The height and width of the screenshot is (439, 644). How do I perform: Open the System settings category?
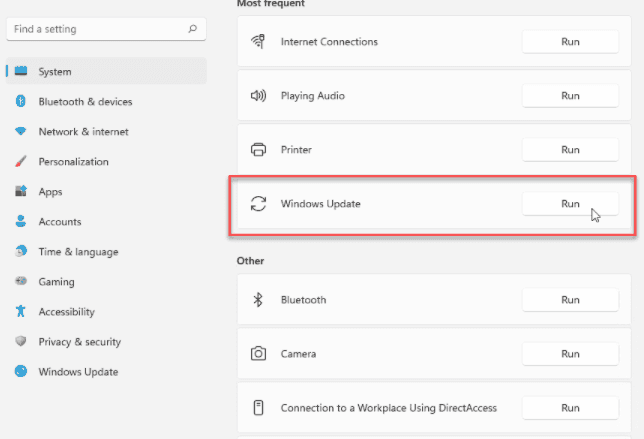click(x=106, y=71)
